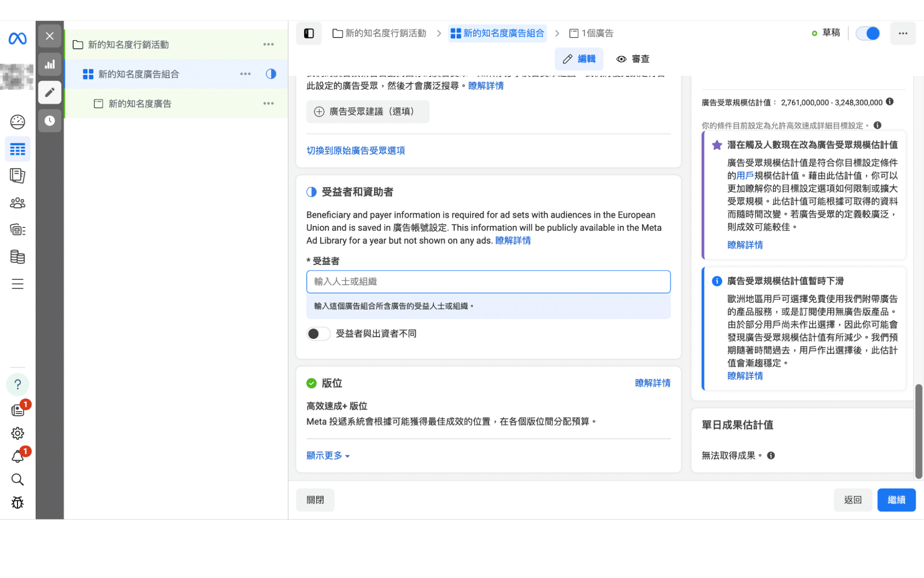Viewport: 924px width, 578px height.
Task: Select the edit pencil icon in left rail
Action: point(49,92)
